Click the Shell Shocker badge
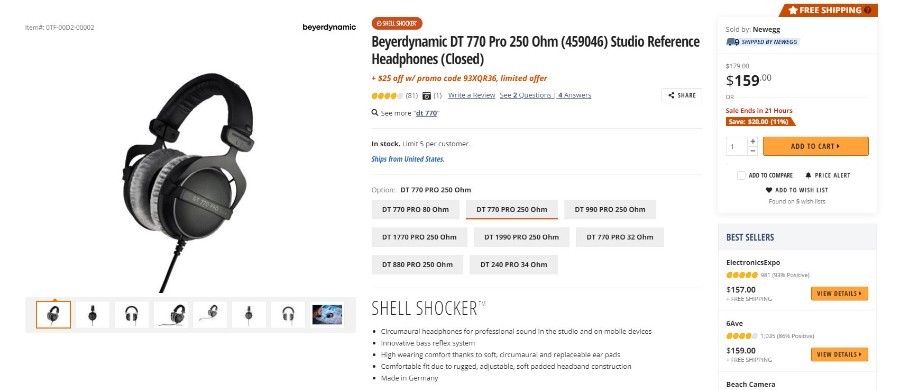 coord(397,24)
